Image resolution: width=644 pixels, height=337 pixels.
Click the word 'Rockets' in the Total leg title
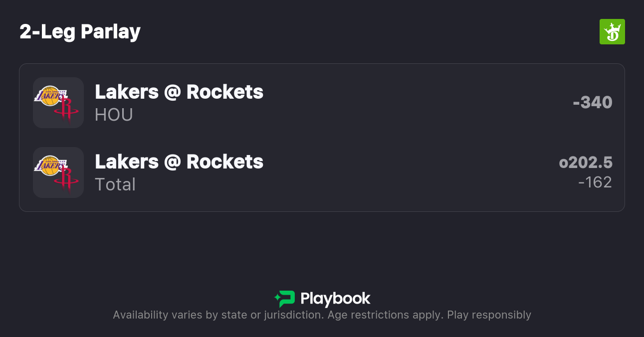click(225, 162)
